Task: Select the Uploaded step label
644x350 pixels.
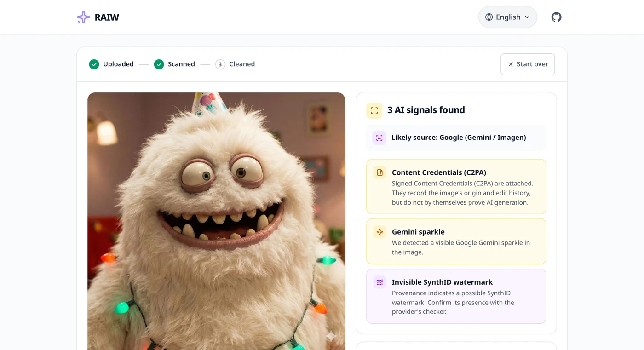Action: [x=118, y=64]
